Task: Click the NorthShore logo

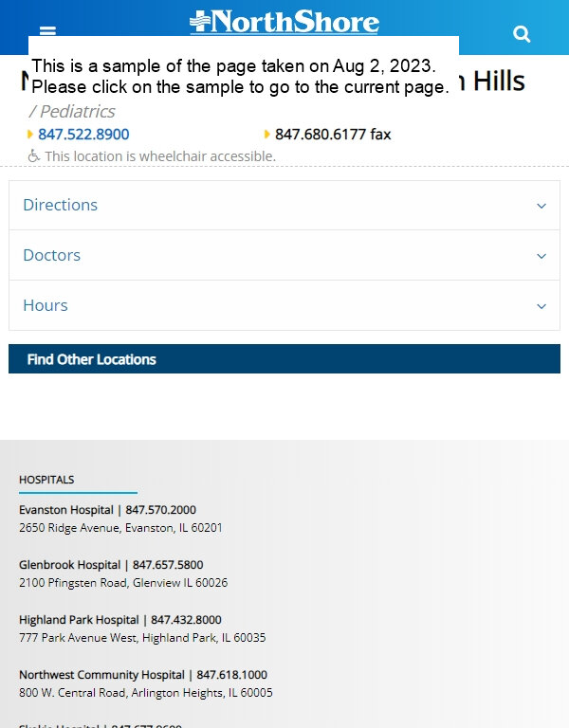Action: point(284,22)
